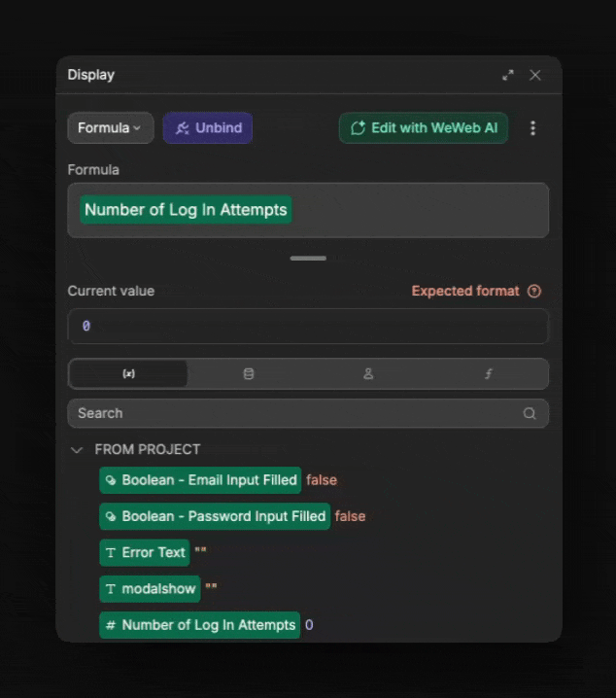Image resolution: width=616 pixels, height=698 pixels.
Task: Collapse the FROM PROJECT section
Action: pos(77,450)
